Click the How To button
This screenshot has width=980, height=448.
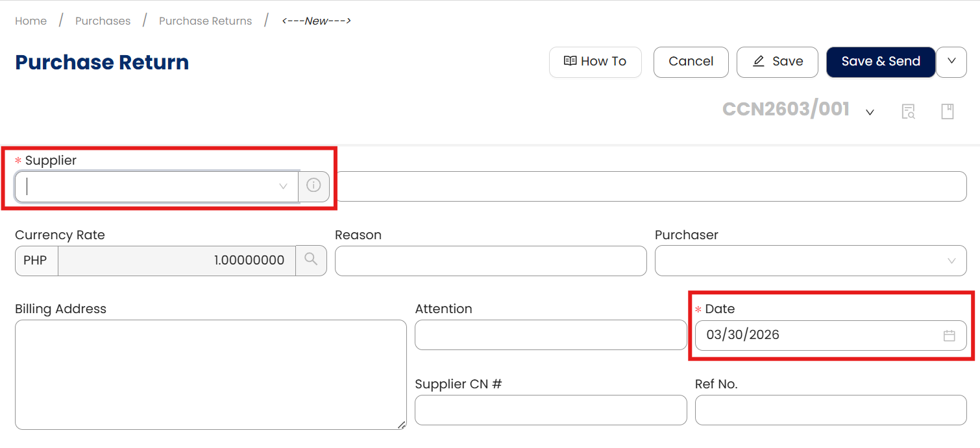click(595, 62)
